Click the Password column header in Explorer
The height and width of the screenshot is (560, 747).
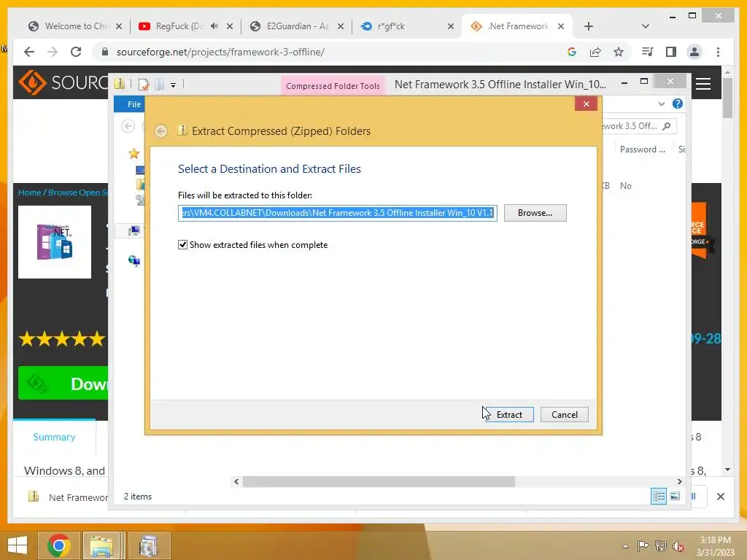pyautogui.click(x=642, y=149)
